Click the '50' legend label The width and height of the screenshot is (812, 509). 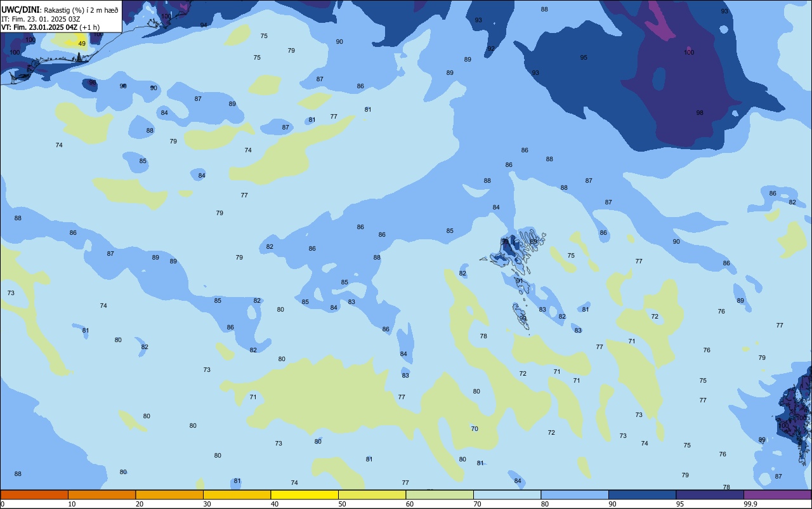point(342,504)
